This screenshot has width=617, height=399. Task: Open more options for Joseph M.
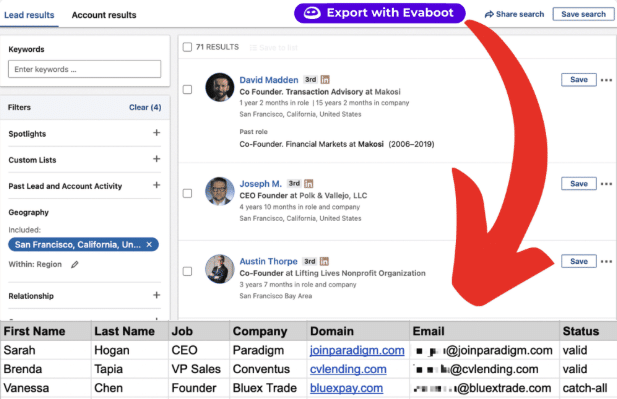tap(606, 184)
